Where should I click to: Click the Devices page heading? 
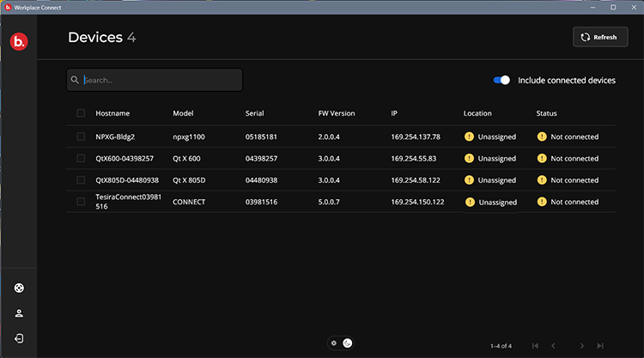95,38
